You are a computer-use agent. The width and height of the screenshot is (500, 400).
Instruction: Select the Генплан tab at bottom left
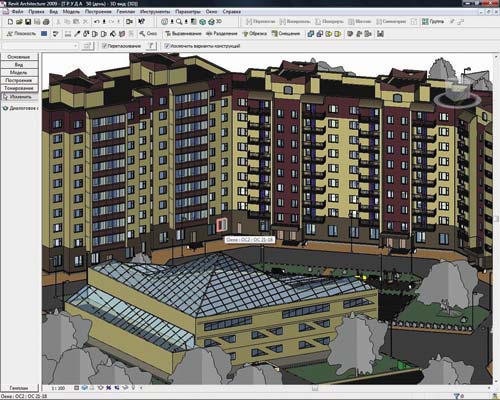[19, 388]
